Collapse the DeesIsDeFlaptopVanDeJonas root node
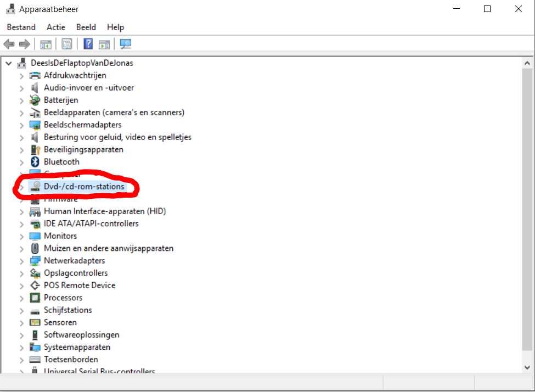This screenshot has height=392, width=535. (8, 63)
